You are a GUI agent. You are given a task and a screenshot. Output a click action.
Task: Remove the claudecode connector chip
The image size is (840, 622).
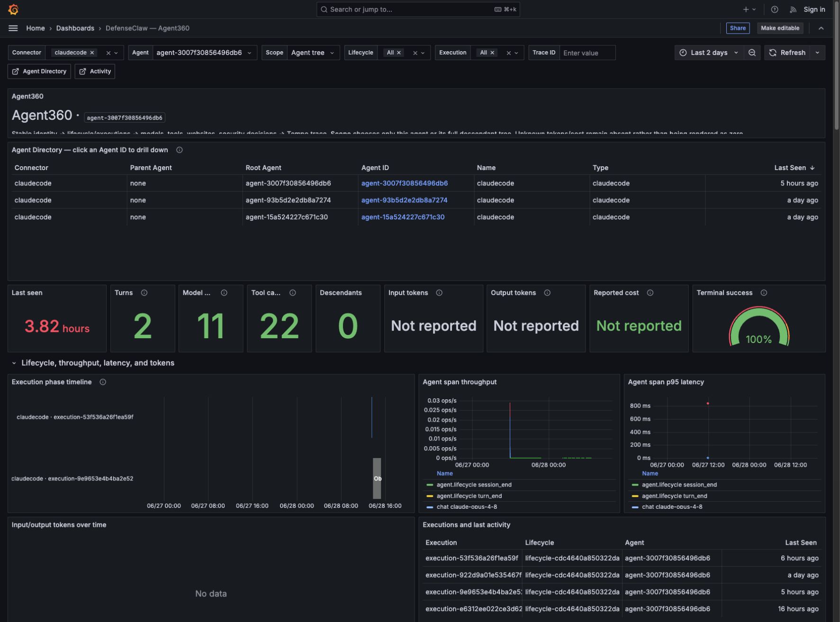(92, 53)
